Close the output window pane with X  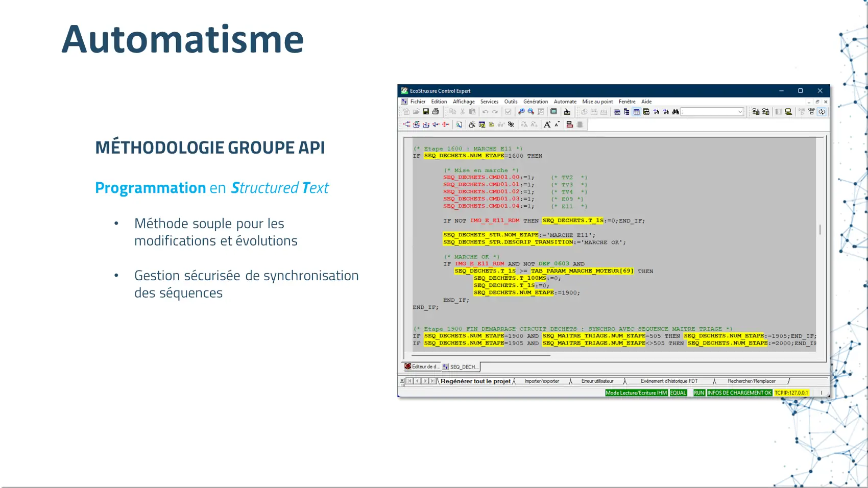tap(402, 381)
